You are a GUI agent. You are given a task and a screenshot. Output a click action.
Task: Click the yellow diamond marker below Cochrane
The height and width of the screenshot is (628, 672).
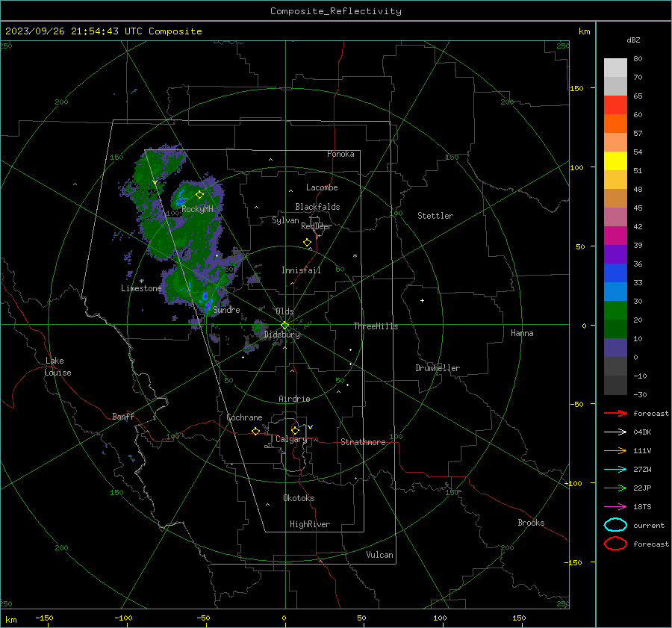coord(255,431)
